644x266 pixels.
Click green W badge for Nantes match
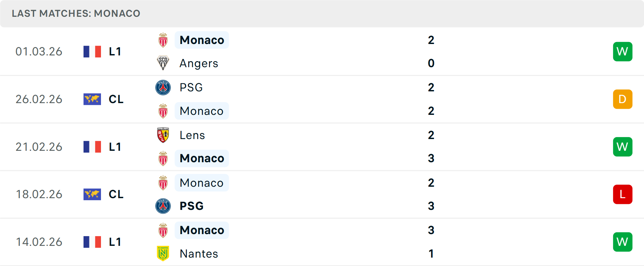click(x=623, y=242)
